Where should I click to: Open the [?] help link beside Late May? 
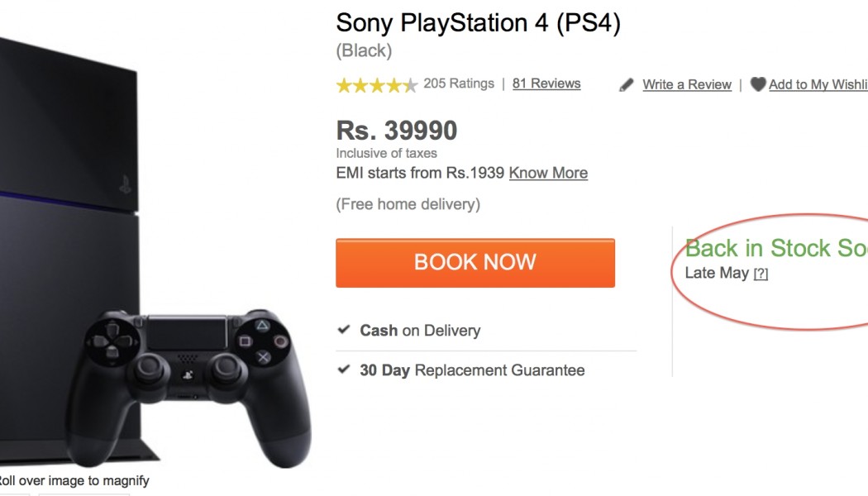[761, 274]
